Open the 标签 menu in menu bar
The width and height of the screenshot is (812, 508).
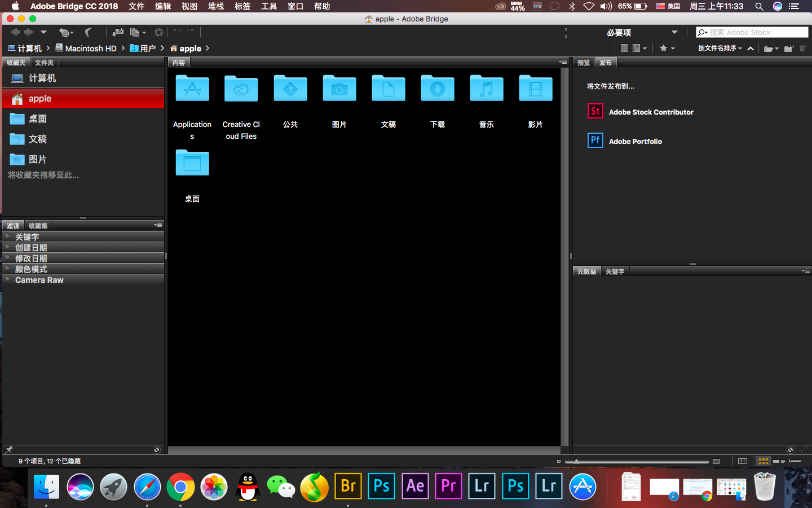coord(242,6)
